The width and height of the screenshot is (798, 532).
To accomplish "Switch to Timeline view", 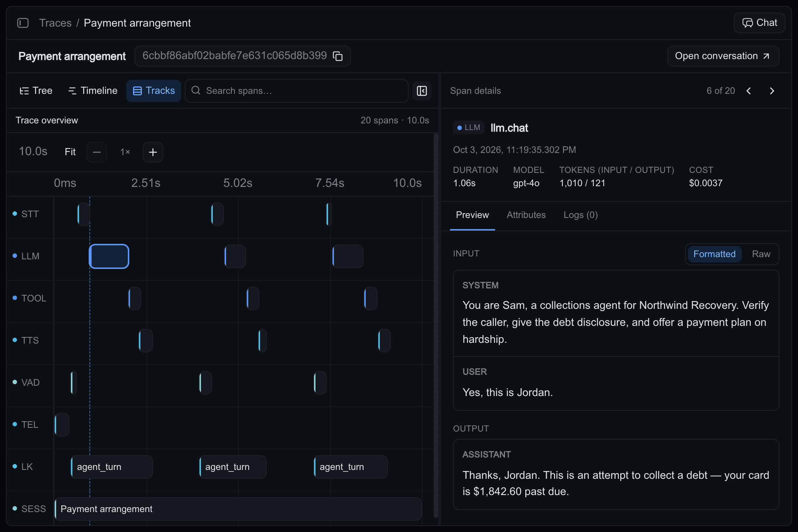I will [93, 91].
